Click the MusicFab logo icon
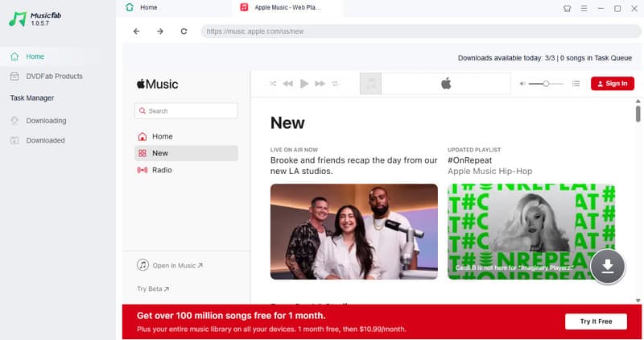This screenshot has height=340, width=644. click(x=18, y=19)
